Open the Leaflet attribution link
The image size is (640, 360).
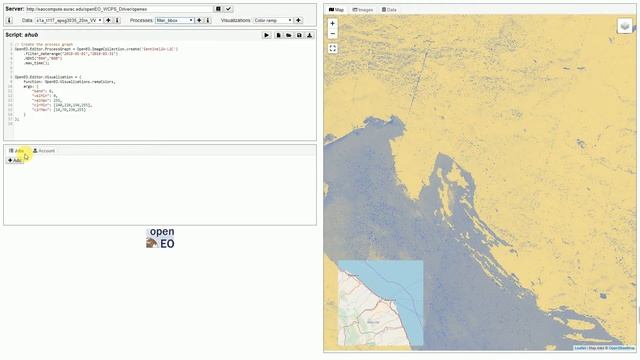point(580,348)
